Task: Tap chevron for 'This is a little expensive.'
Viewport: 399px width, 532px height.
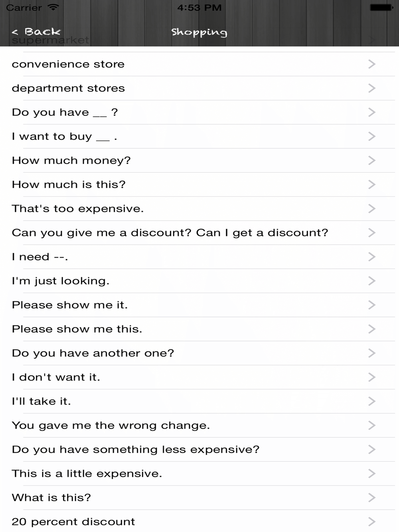Action: click(372, 473)
